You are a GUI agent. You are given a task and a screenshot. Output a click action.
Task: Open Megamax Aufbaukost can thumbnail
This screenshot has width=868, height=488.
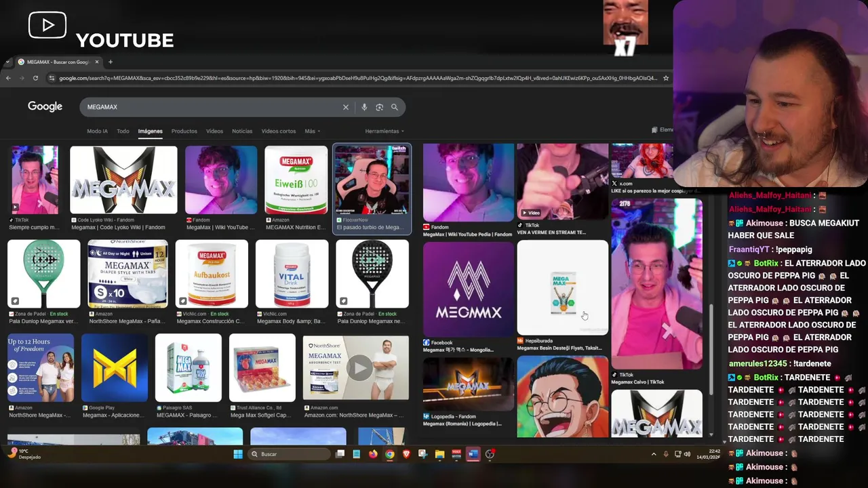[212, 273]
